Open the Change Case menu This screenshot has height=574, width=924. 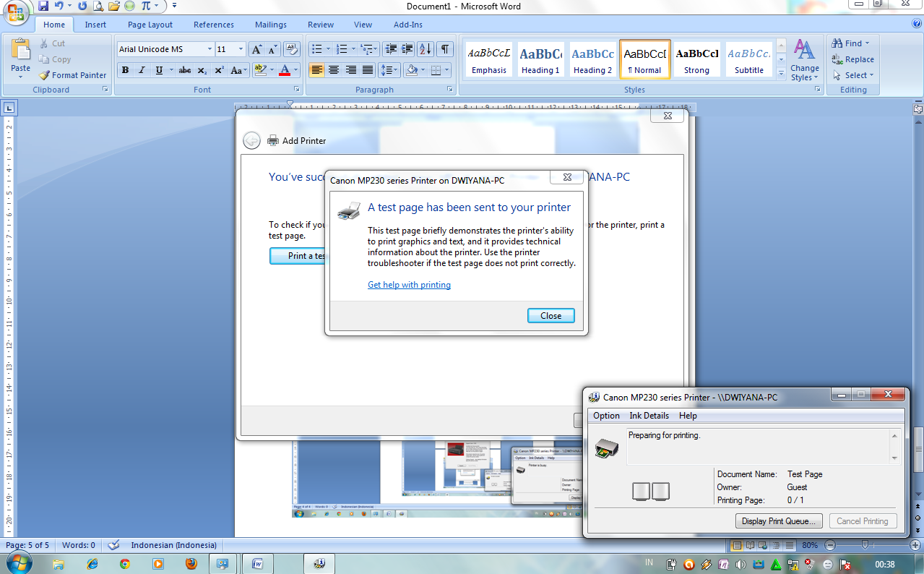(238, 70)
